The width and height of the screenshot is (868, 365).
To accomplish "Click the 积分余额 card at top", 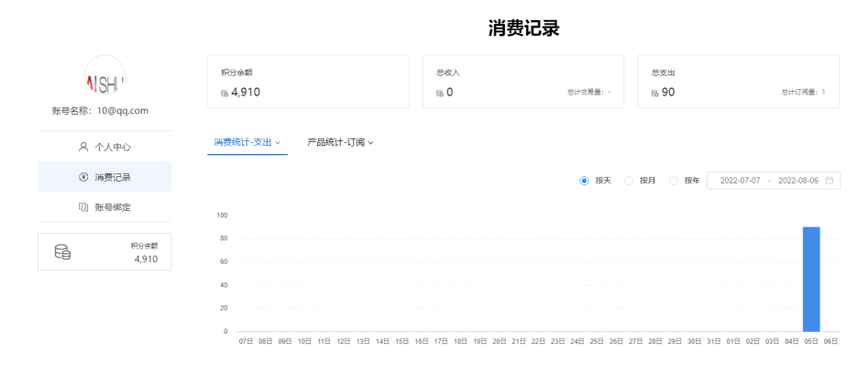I will [308, 81].
